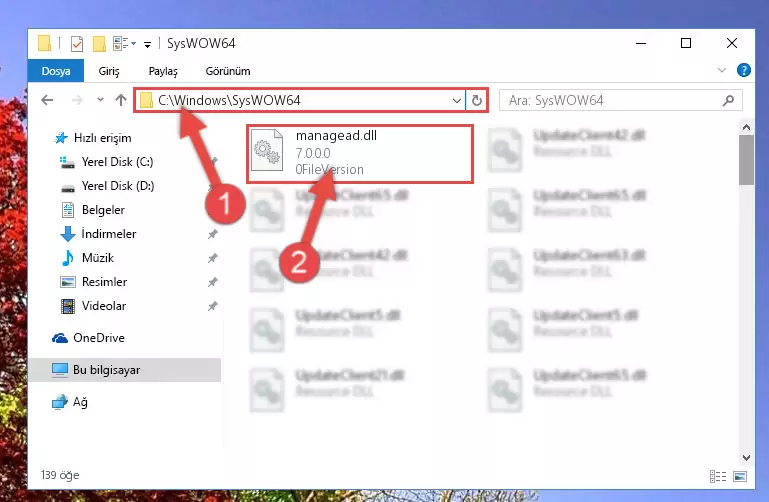
Task: Select the managead.dll file
Action: pos(360,153)
